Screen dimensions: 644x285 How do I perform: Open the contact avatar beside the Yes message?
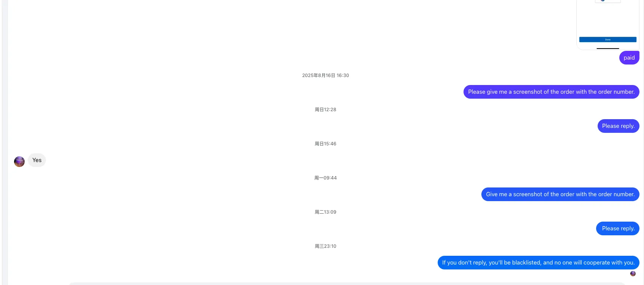(19, 162)
